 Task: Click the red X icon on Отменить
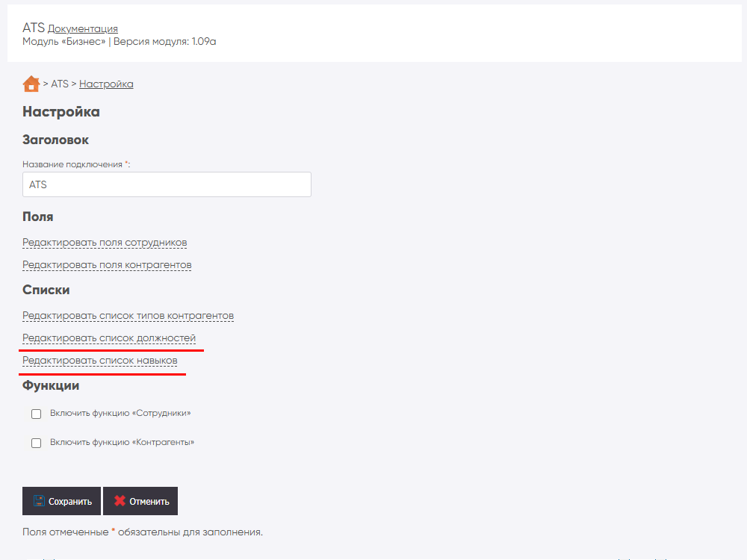120,501
